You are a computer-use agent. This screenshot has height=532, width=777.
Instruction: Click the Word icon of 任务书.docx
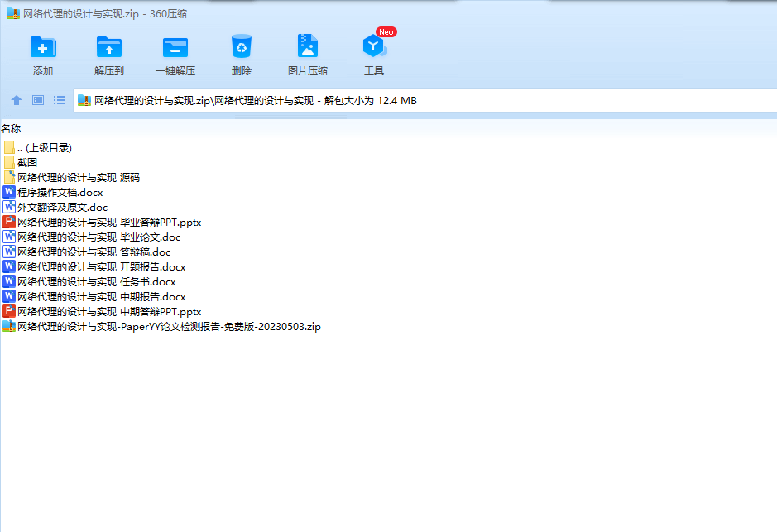[x=9, y=280]
